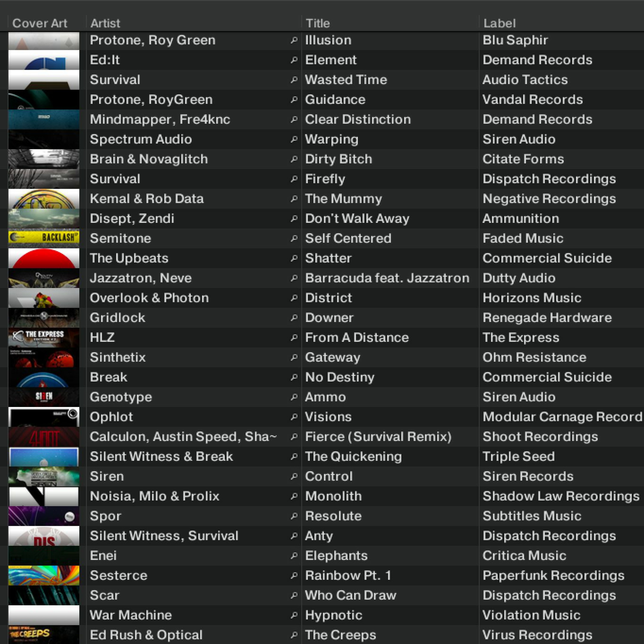Viewport: 644px width, 644px height.
Task: Select The Creeps cover art thumbnail
Action: point(44,634)
